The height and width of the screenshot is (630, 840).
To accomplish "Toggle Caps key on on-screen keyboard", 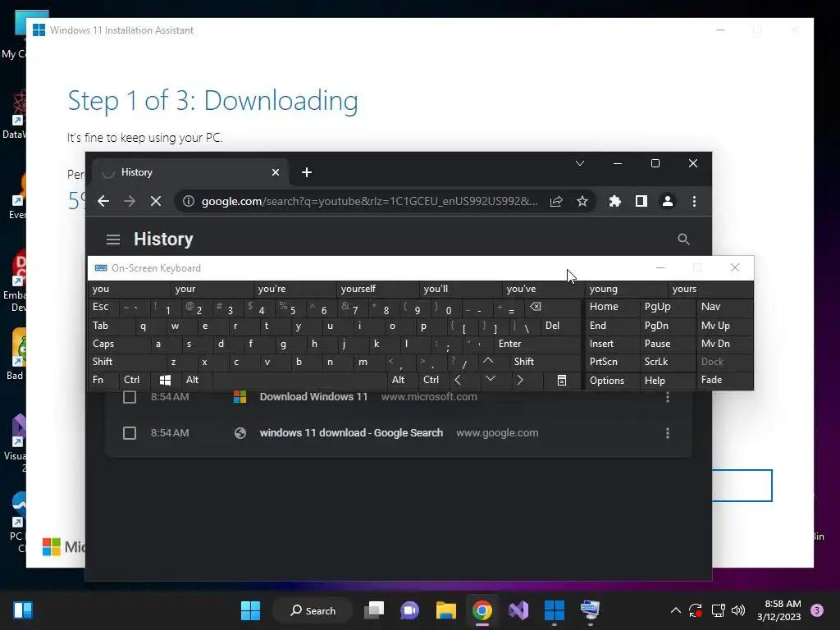I will [119, 344].
